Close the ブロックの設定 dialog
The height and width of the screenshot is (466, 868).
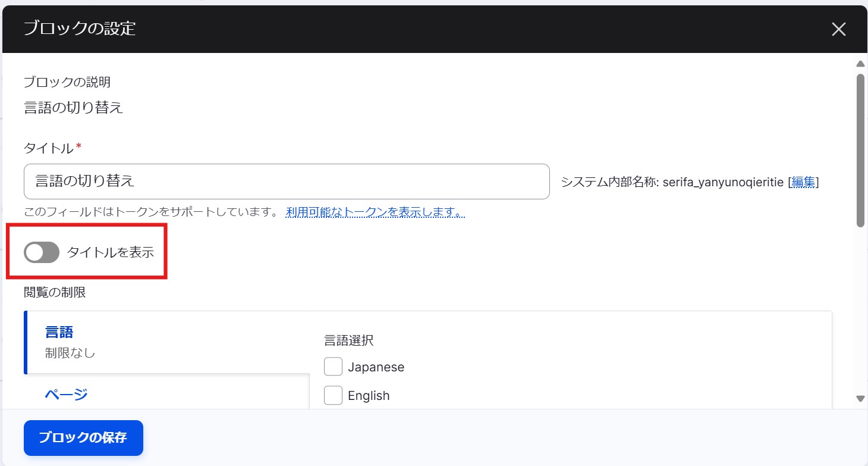(x=838, y=30)
